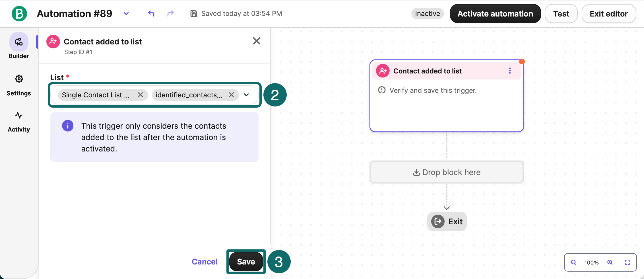Close the Contact added to list panel
Screen dimensions: 644x279
[257, 41]
